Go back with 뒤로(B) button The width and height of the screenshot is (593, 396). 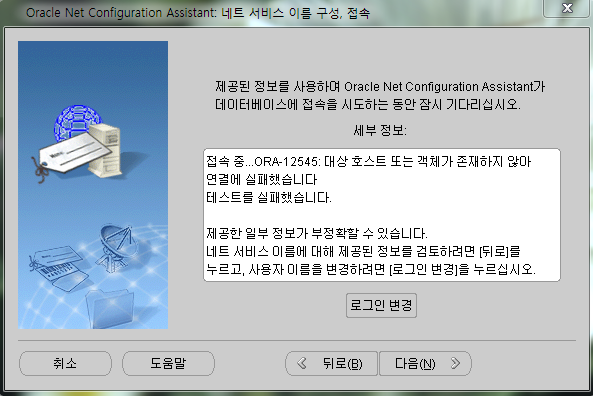click(331, 363)
